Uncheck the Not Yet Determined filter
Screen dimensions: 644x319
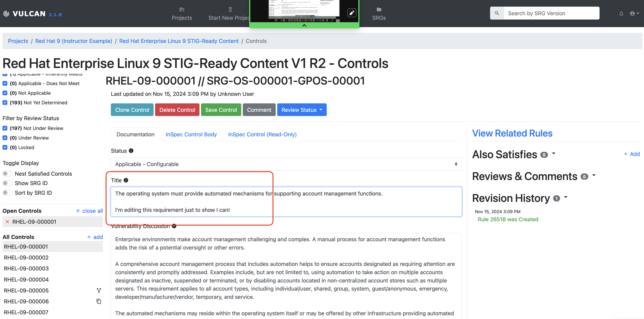pyautogui.click(x=5, y=103)
